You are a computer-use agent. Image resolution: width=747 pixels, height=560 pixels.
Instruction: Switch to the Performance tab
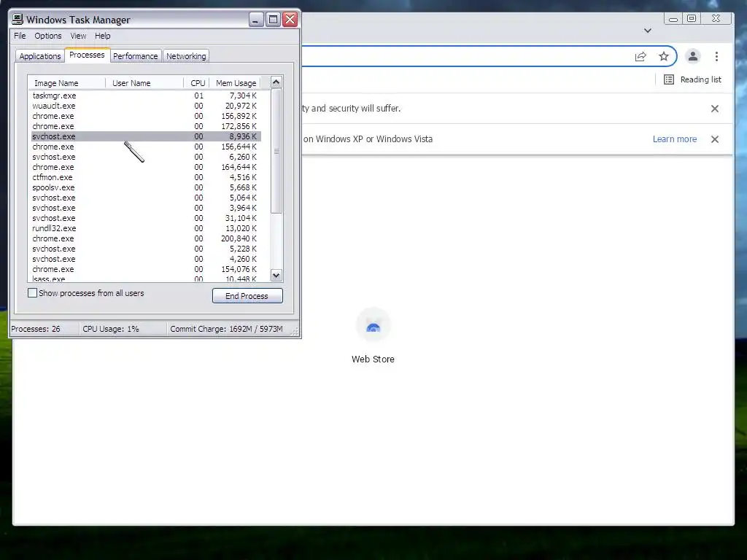coord(135,56)
